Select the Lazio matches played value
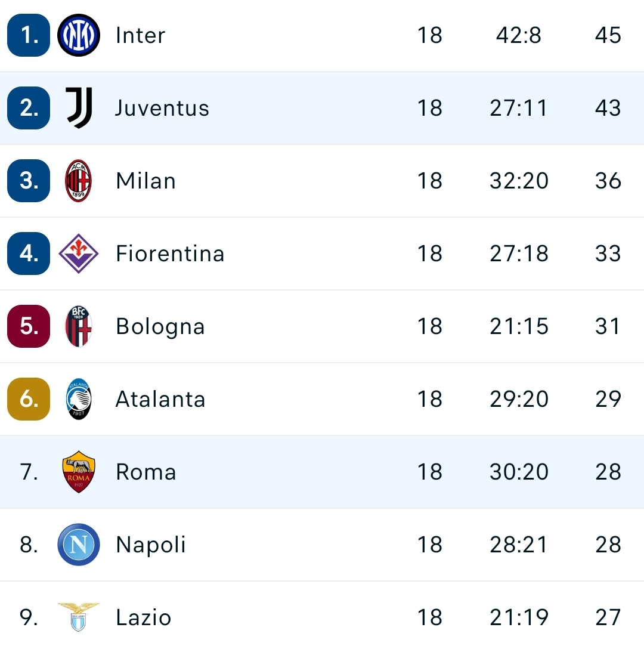This screenshot has width=644, height=649. click(x=431, y=617)
